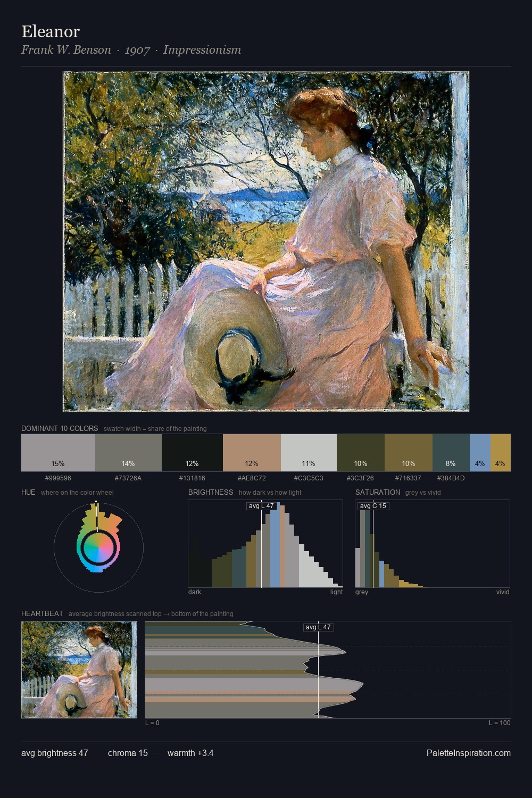Select the #73726A swatch at 14%
This screenshot has height=798, width=532.
pyautogui.click(x=128, y=453)
